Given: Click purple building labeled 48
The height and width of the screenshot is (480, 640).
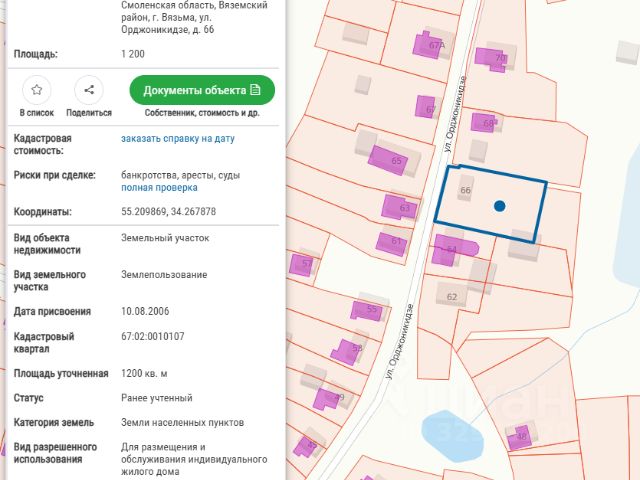Looking at the screenshot, I should pyautogui.click(x=520, y=438).
